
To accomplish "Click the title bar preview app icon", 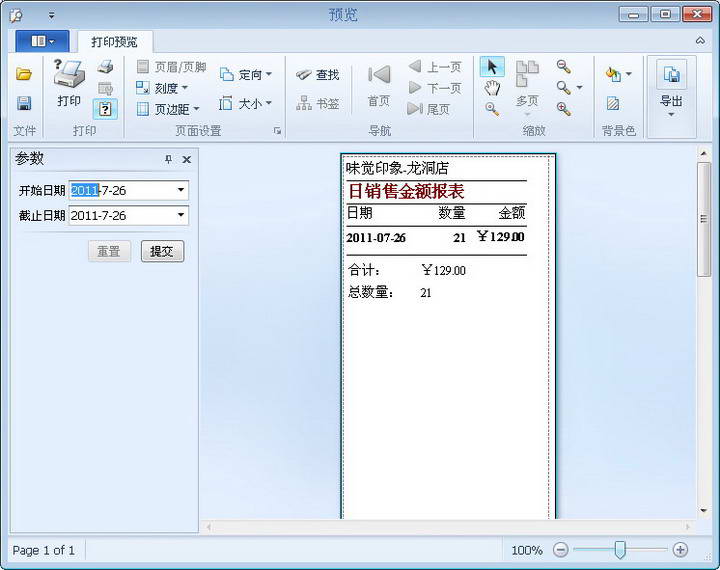I will click(17, 16).
